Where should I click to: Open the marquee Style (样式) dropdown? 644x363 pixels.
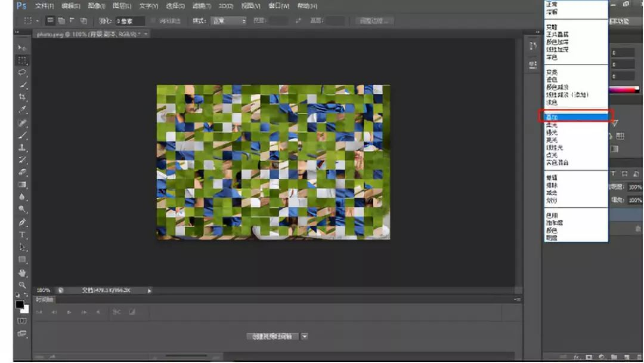pos(228,20)
